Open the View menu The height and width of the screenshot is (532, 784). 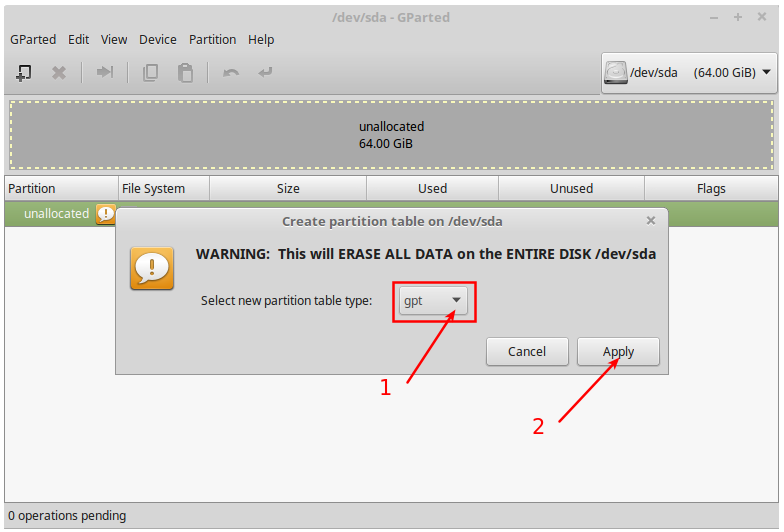coord(114,40)
